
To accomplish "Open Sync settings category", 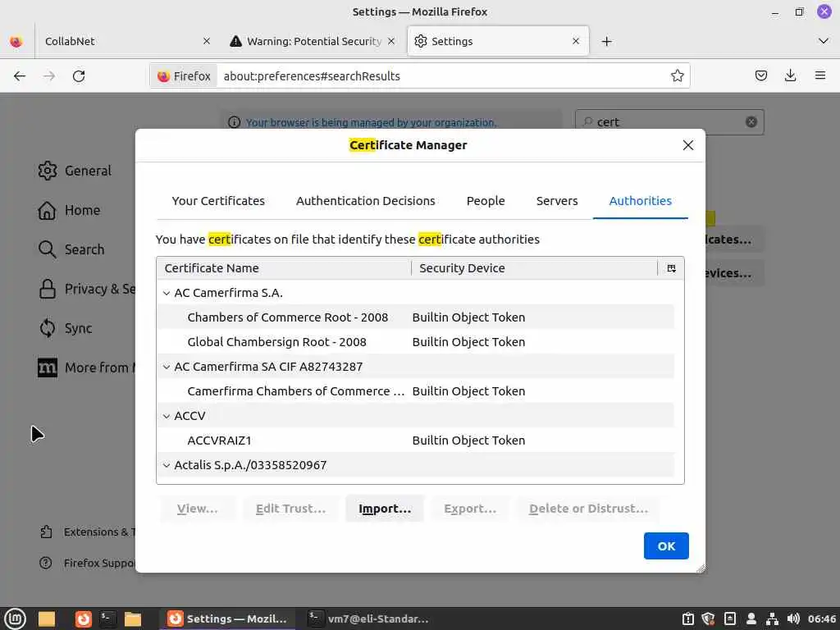I will 66,328.
